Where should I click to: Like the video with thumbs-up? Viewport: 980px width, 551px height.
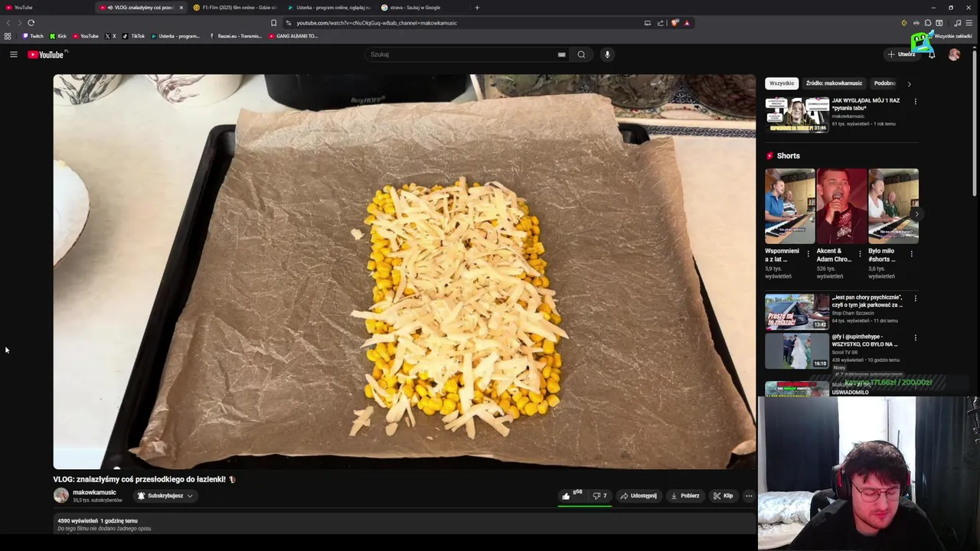572,496
